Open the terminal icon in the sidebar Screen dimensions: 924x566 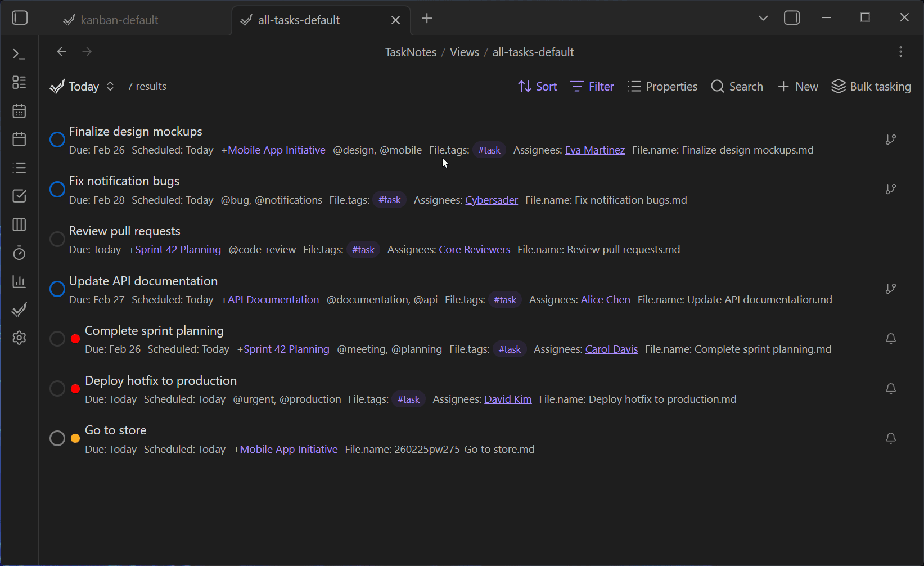(x=19, y=53)
